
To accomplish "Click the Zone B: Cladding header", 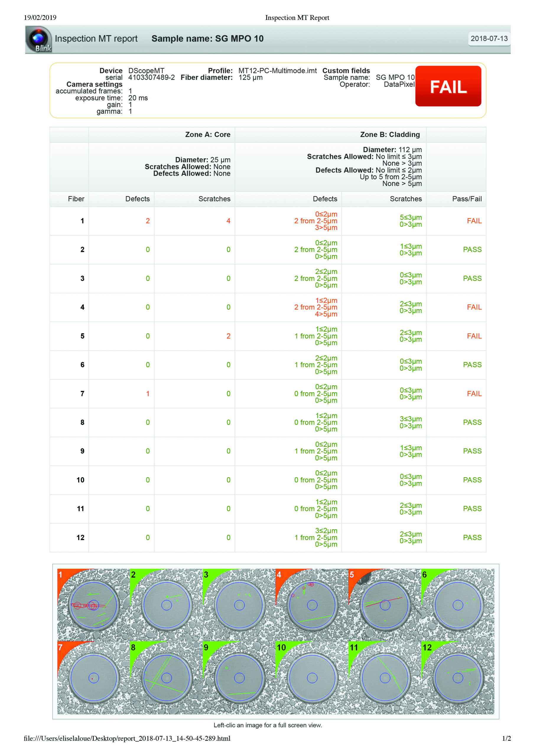I will (390, 134).
